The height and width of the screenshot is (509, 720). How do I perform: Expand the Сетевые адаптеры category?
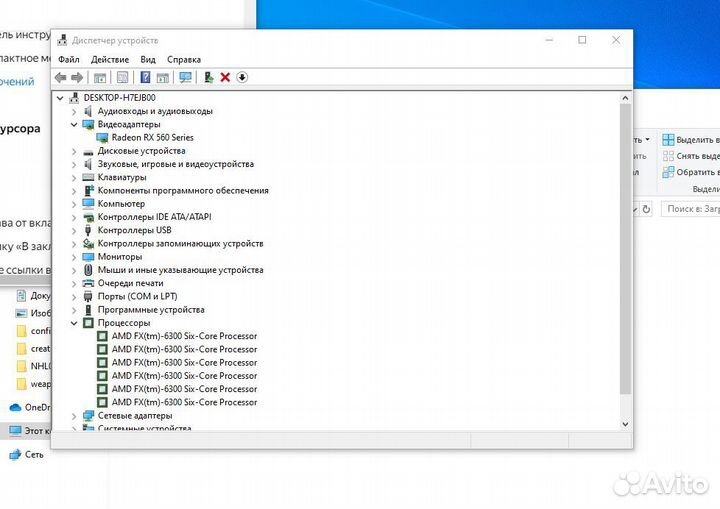pos(74,415)
